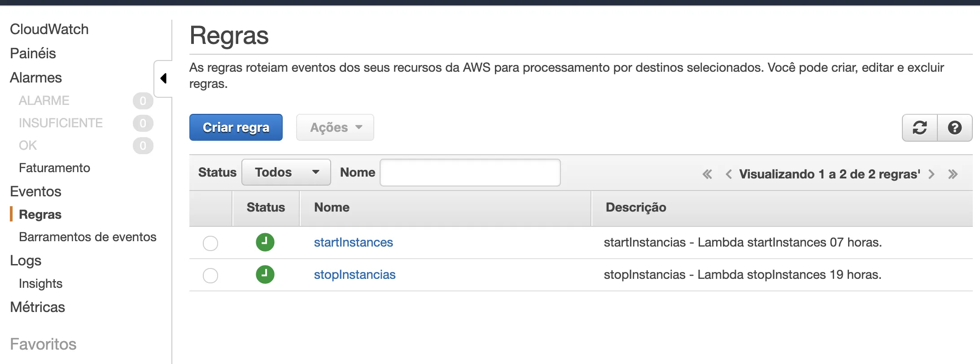The height and width of the screenshot is (364, 980).
Task: Go to the previous page of rules
Action: click(x=729, y=174)
